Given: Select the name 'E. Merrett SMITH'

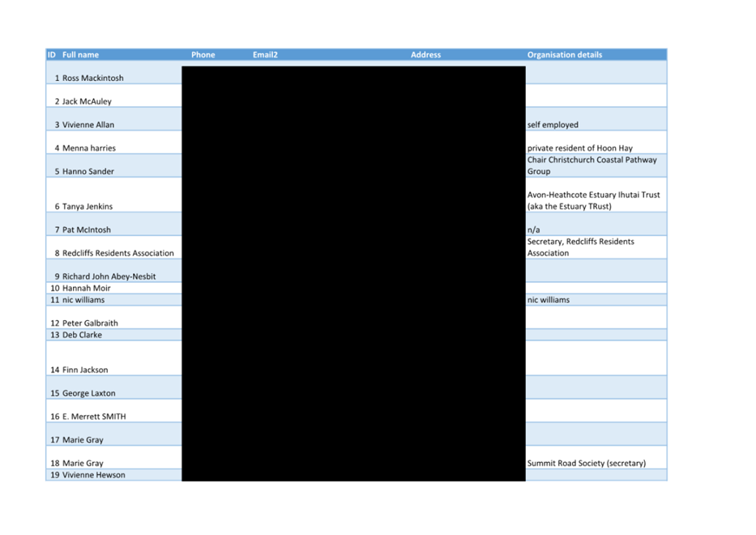Looking at the screenshot, I should [94, 417].
